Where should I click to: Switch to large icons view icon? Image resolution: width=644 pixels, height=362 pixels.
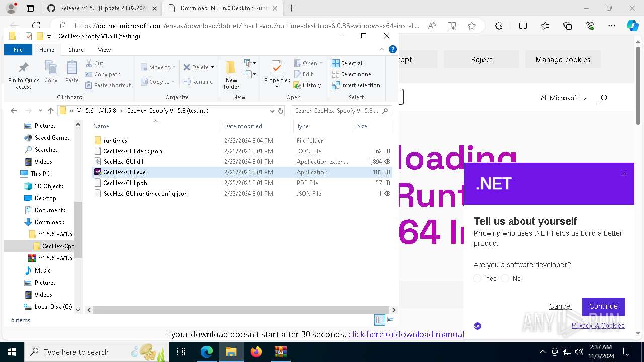[391, 320]
